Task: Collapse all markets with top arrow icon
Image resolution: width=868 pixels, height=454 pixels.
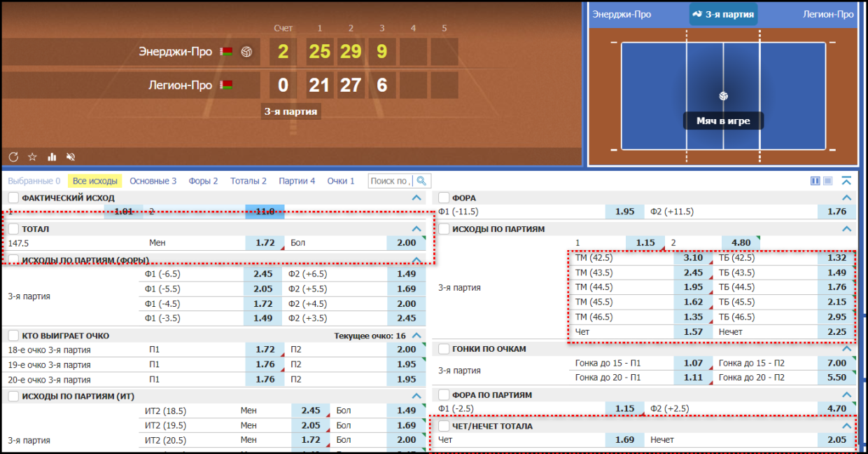Action: point(846,181)
